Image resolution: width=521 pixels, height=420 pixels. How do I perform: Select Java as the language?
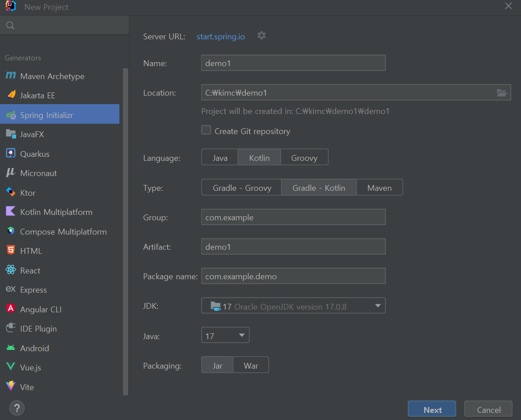[x=220, y=157]
